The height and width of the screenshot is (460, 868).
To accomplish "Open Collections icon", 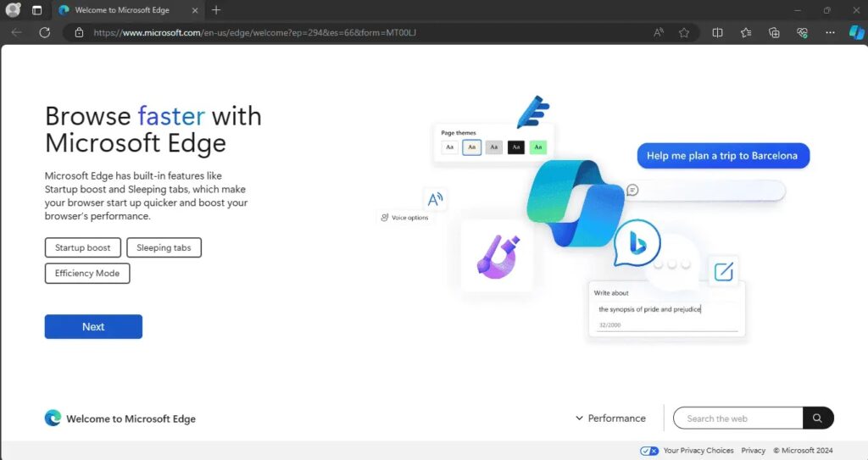I will (774, 33).
